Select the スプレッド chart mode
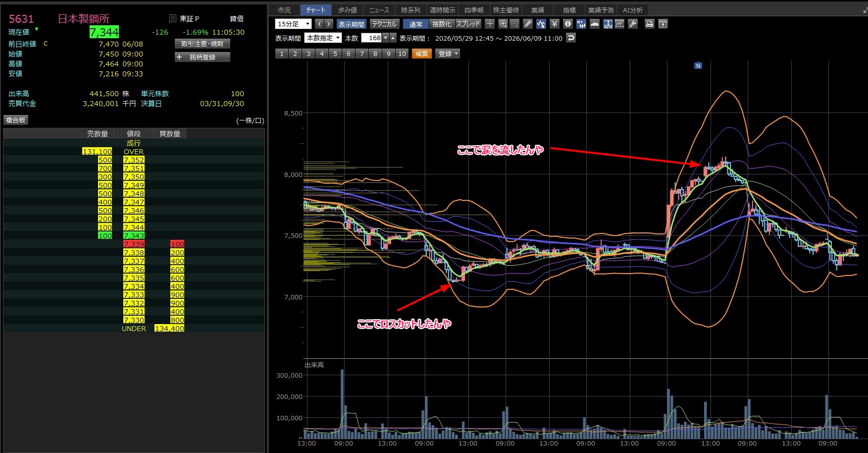This screenshot has height=453, width=868. point(468,24)
